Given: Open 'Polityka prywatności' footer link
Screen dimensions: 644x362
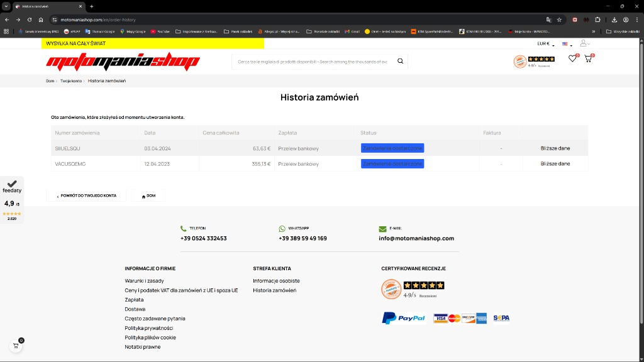Looking at the screenshot, I should (x=148, y=328).
